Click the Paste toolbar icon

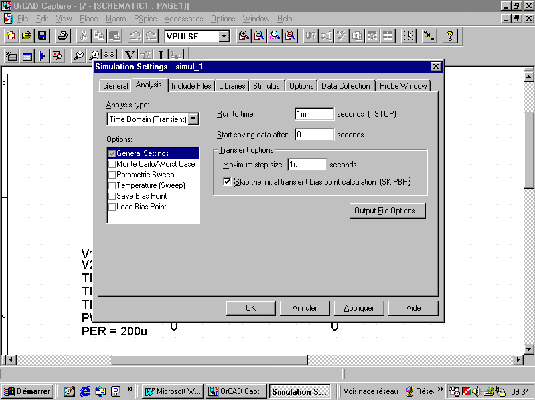115,36
